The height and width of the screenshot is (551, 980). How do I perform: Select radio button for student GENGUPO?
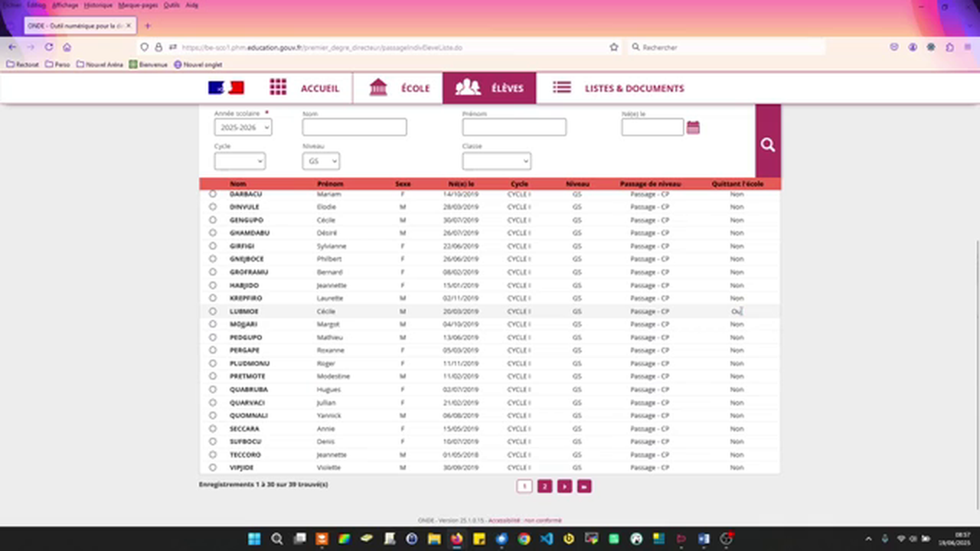coord(213,220)
